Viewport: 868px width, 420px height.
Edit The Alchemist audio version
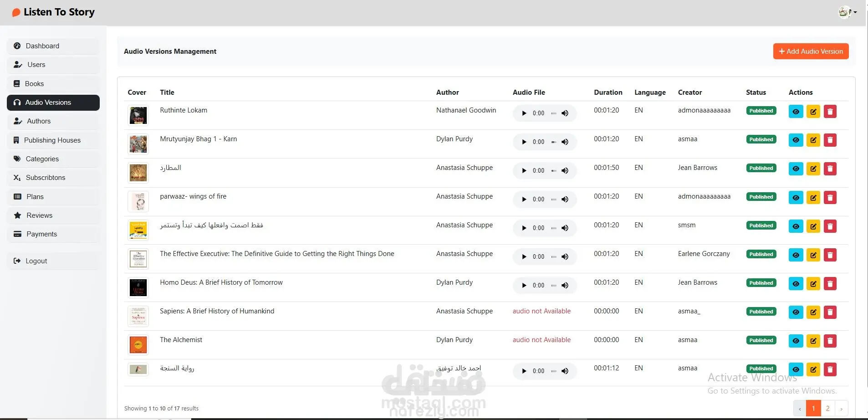click(x=813, y=341)
